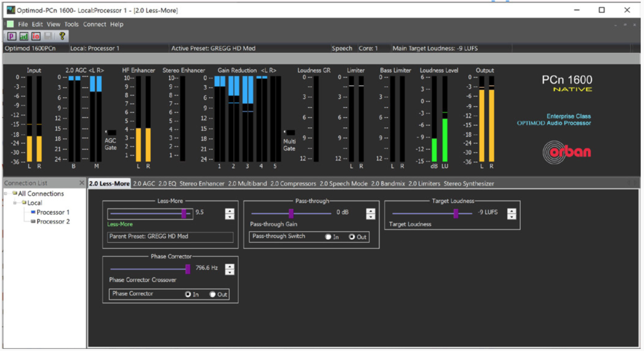
Task: Click the purple 'P' presets toolbar icon
Action: tap(12, 36)
